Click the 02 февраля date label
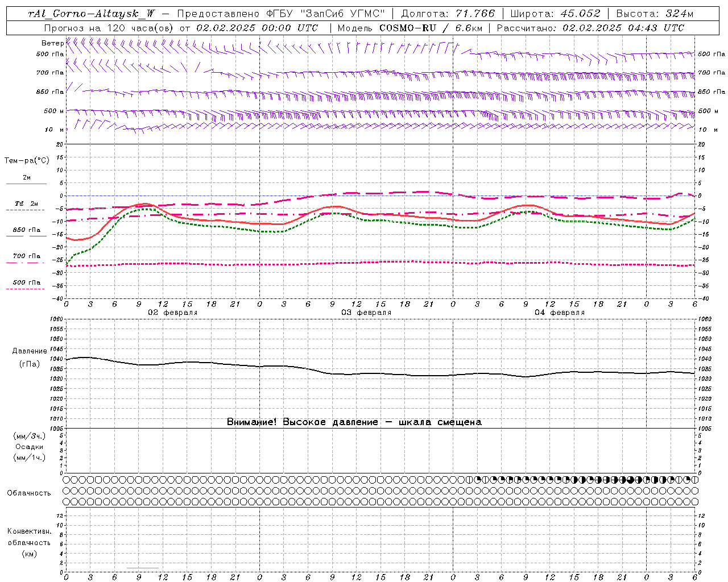Viewport: 728px width, 582px height. pos(173,313)
